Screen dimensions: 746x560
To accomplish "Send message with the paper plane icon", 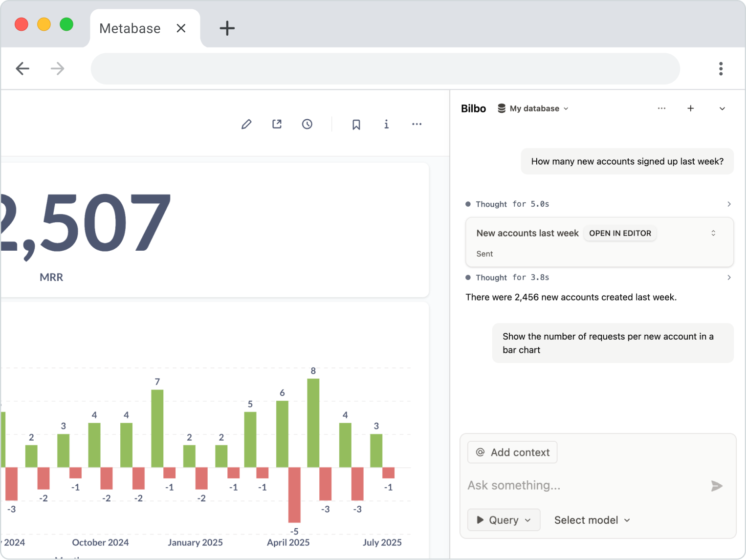I will [x=716, y=486].
